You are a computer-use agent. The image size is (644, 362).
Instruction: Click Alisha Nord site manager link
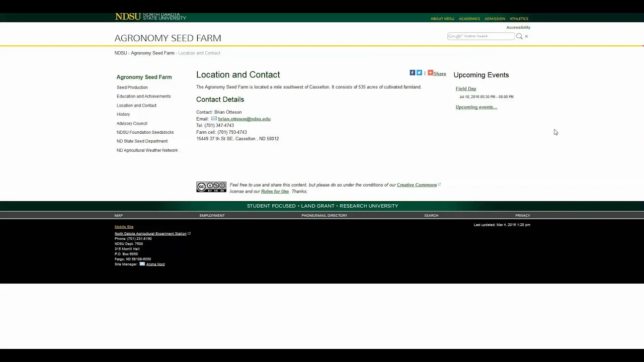[x=155, y=264]
